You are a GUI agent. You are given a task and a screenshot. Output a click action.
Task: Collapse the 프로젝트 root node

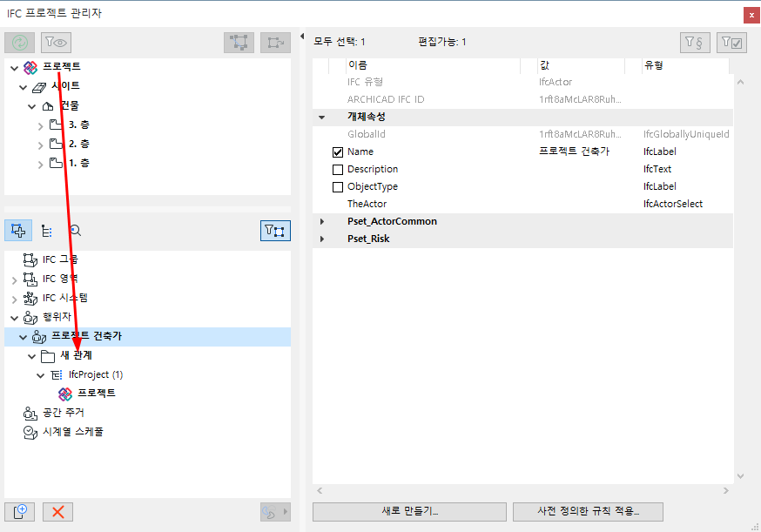click(x=14, y=68)
